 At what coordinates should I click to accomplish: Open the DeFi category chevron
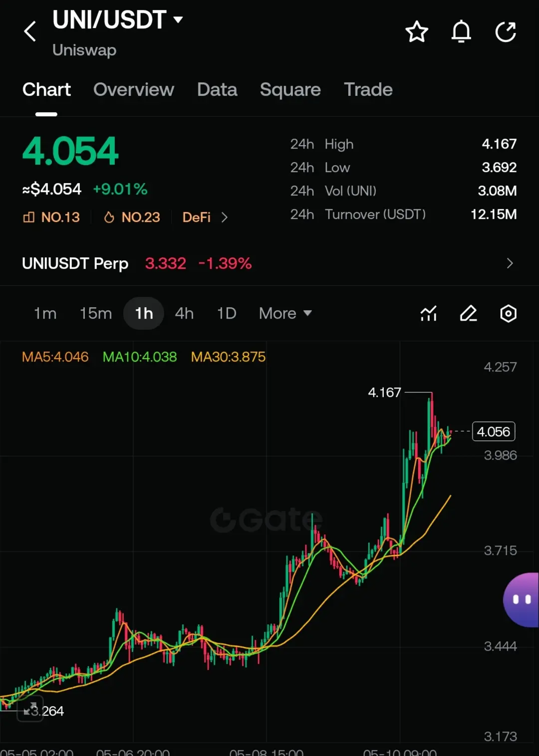point(225,217)
